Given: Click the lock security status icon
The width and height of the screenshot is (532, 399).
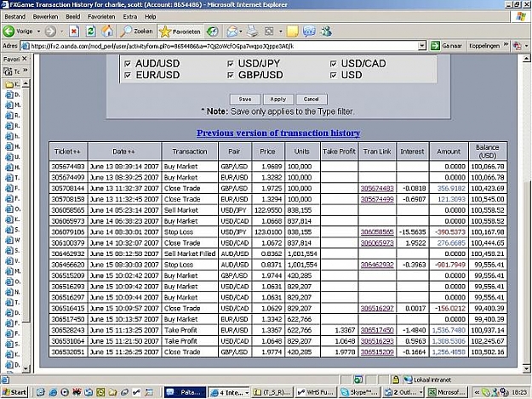Looking at the screenshot, I should (x=395, y=379).
